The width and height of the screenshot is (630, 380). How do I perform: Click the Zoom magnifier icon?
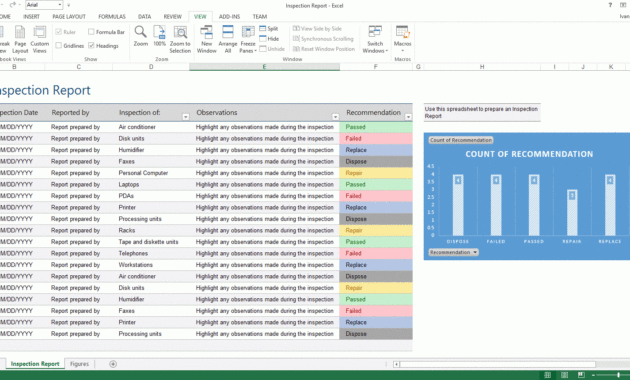click(x=141, y=36)
